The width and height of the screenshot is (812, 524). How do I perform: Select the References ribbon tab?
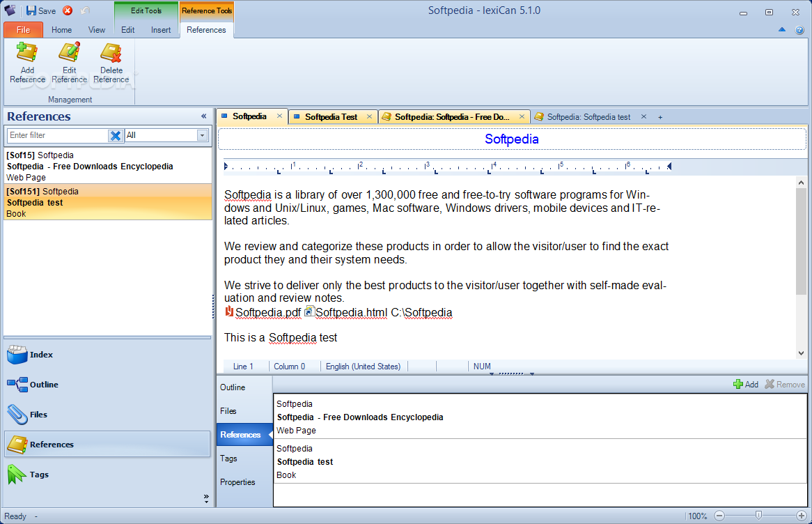[x=206, y=30]
